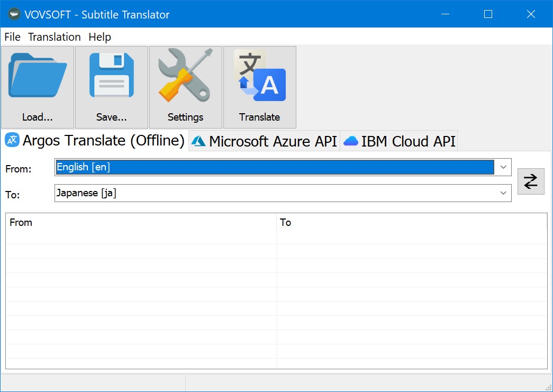Screen dimensions: 553x392
Task: Open the Help menu
Action: [100, 37]
